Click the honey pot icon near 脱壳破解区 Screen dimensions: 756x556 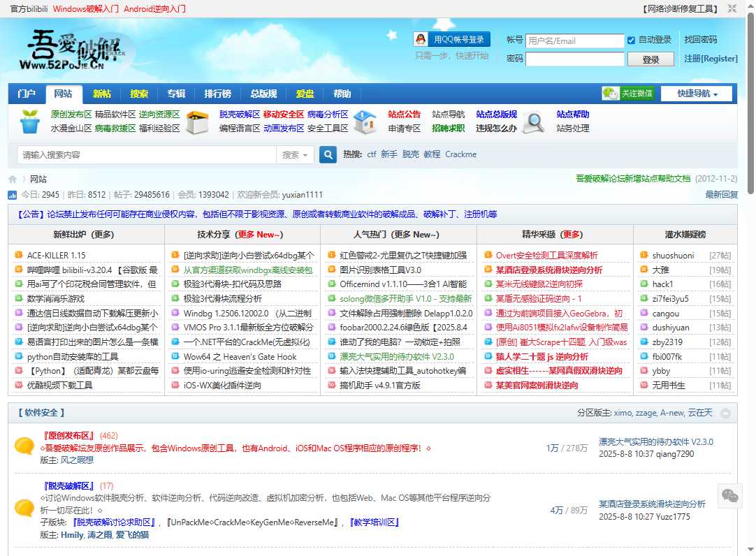click(197, 121)
